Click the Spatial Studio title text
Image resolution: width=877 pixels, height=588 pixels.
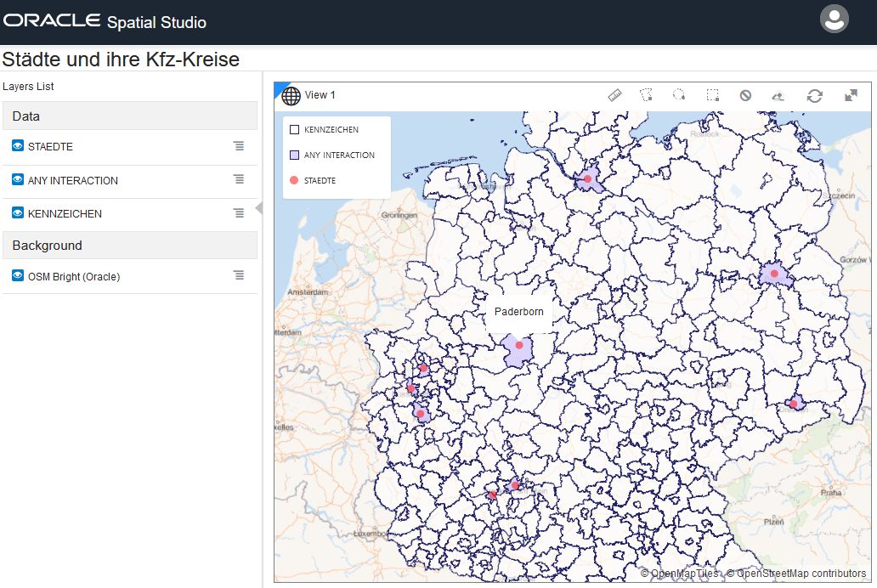click(x=156, y=22)
